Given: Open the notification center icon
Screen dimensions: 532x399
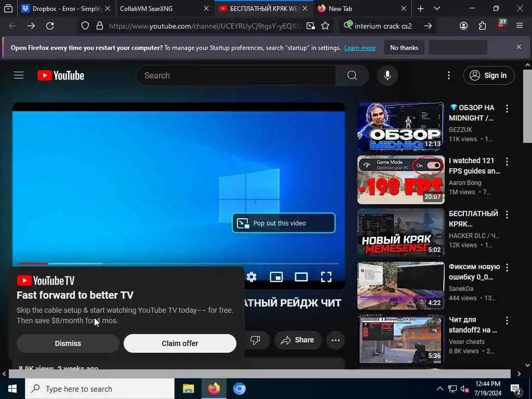Looking at the screenshot, I should [x=516, y=389].
